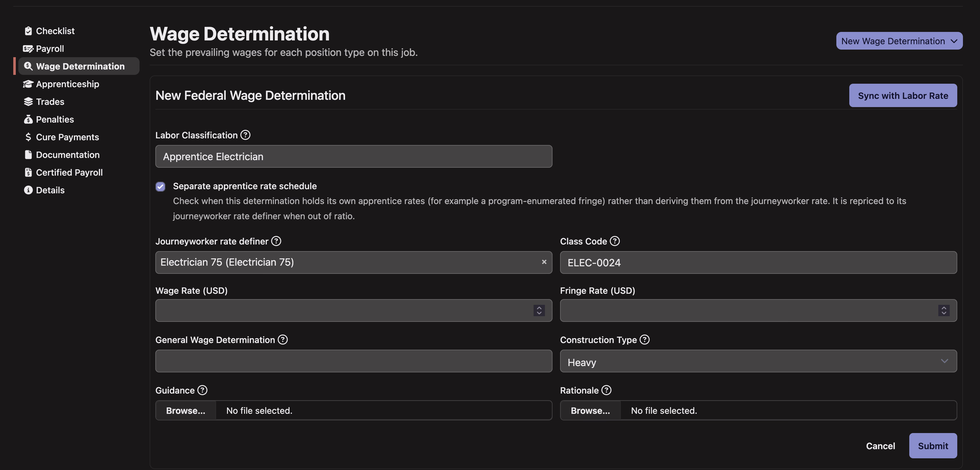Screen dimensions: 980x470
Task: Click the Apprenticeship graduation cap icon
Action: point(28,84)
